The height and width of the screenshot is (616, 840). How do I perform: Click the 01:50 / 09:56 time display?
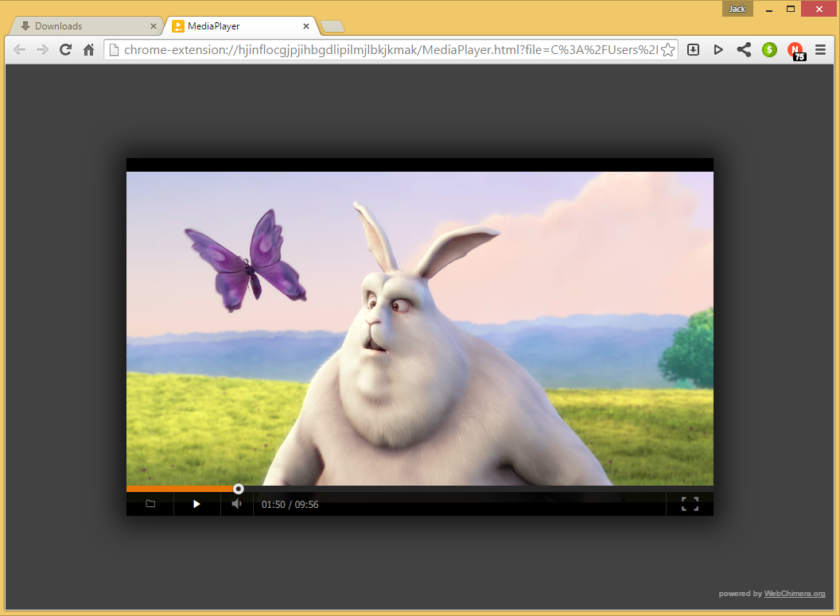[x=290, y=505]
